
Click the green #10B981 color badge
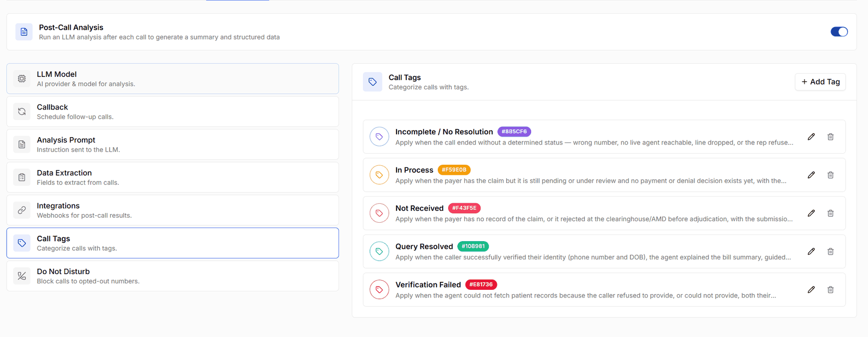473,246
